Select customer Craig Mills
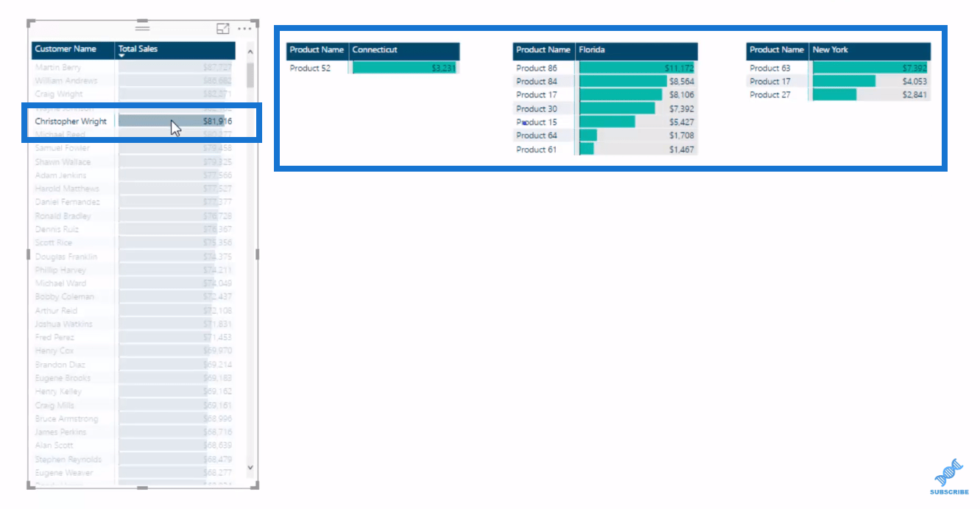Viewport: 980px width, 509px height. 55,405
